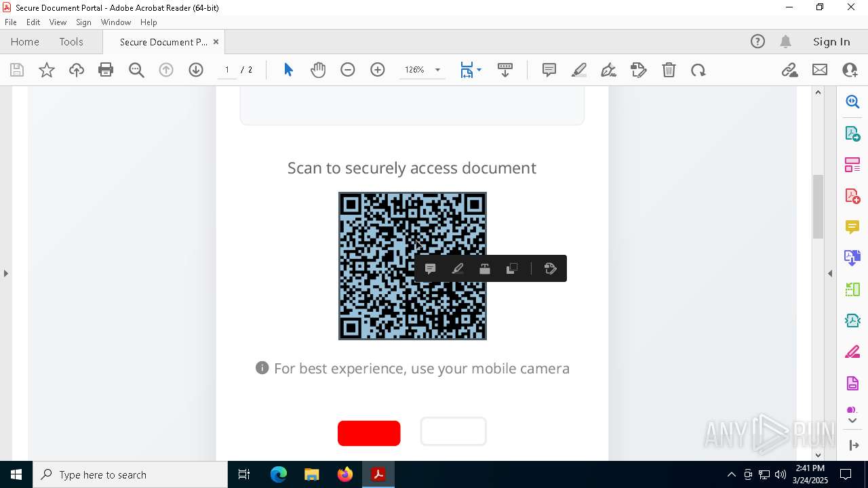Screen dimensions: 868x488
Task: Pick the Highlight text tool in toolbar
Action: point(579,70)
